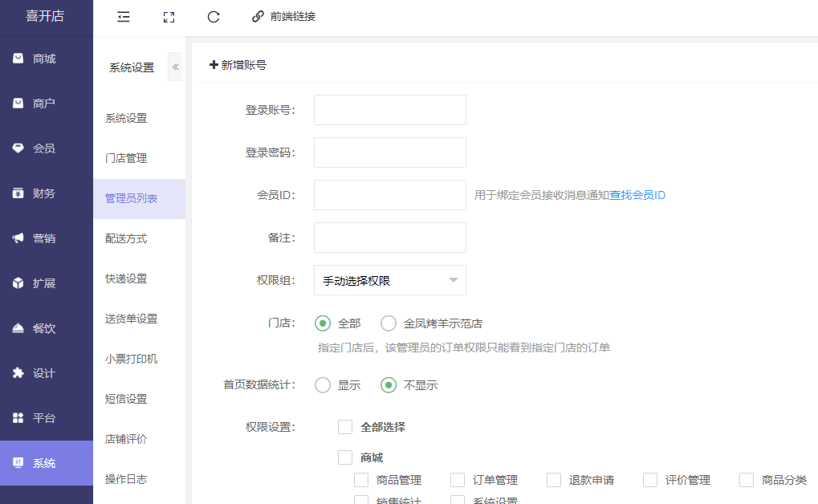Check the 全部选择 permissions checkbox

pos(346,427)
